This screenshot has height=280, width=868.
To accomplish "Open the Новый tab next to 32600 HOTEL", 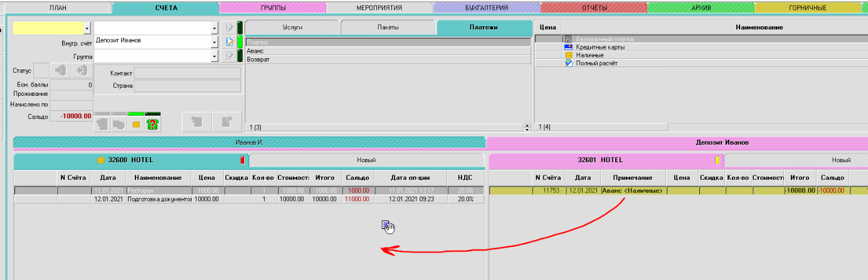I will point(366,160).
